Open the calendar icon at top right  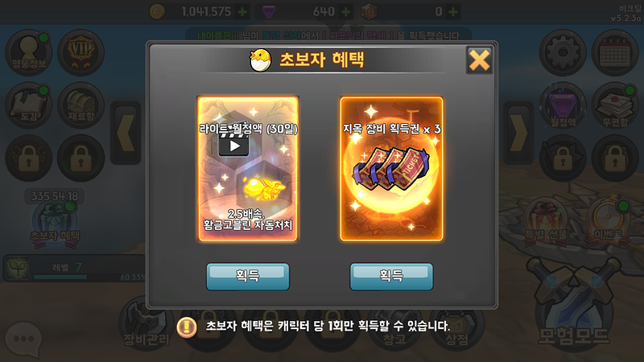615,52
